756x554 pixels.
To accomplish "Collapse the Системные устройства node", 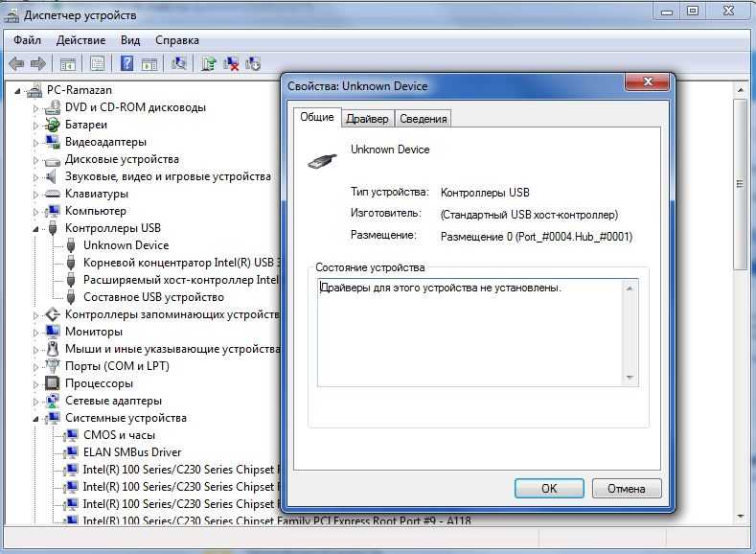I will coord(35,419).
